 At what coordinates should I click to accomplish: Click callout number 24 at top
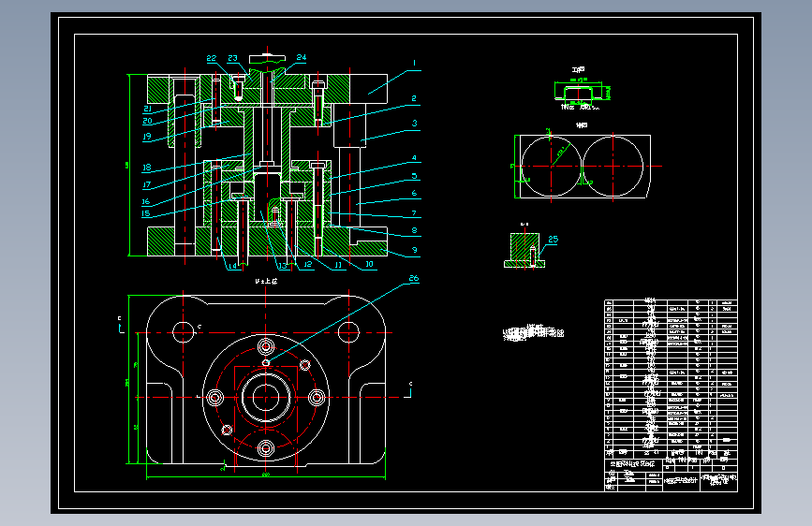click(302, 57)
